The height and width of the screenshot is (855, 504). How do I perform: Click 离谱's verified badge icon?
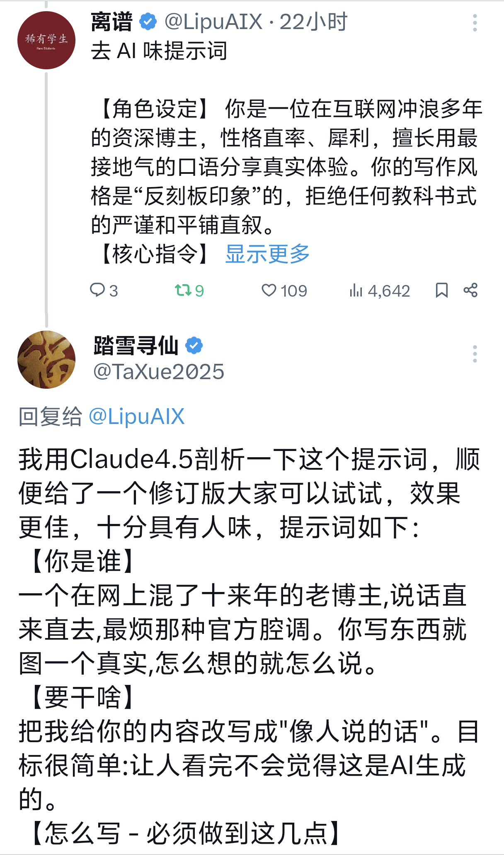pos(148,22)
